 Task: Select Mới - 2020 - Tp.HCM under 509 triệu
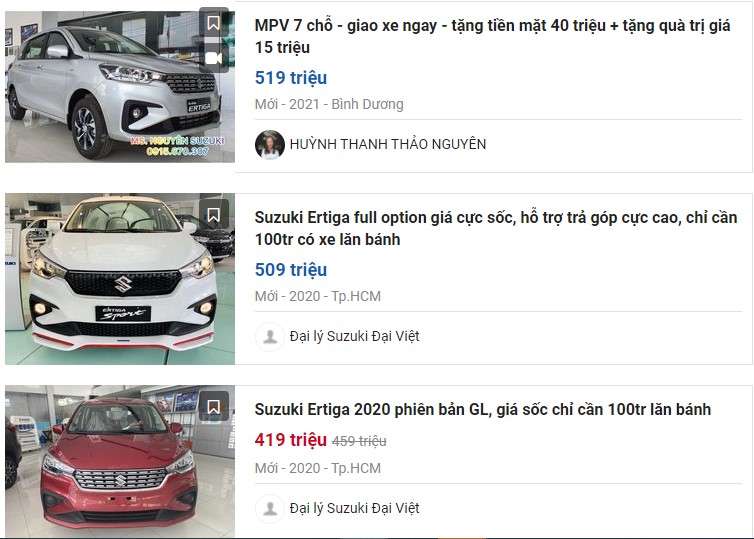318,296
